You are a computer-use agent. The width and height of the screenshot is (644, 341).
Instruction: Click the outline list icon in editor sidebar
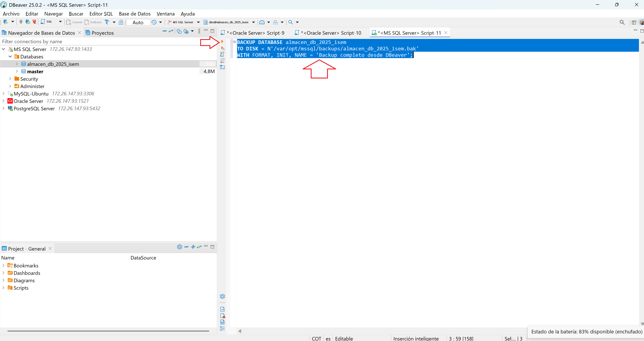tap(222, 329)
